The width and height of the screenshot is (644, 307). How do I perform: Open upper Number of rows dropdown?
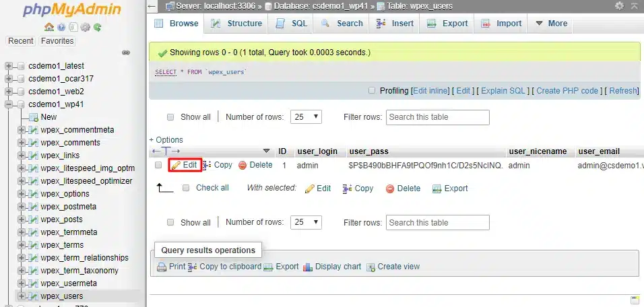pyautogui.click(x=306, y=117)
